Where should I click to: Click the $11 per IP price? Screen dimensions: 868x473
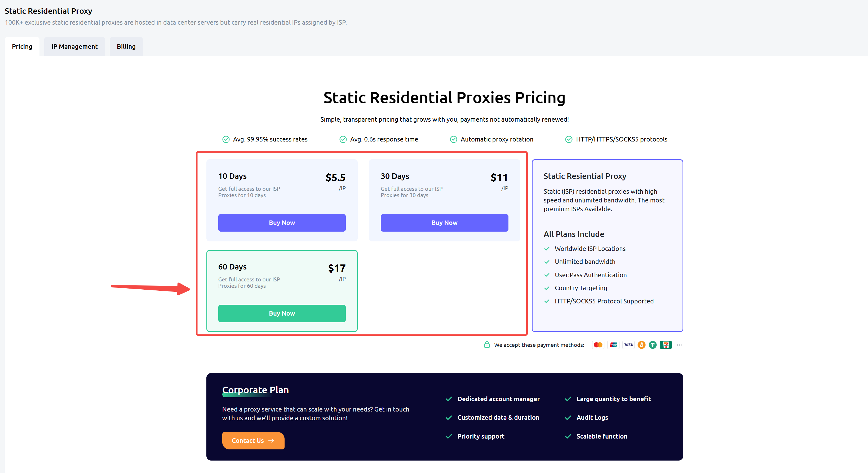coord(499,181)
